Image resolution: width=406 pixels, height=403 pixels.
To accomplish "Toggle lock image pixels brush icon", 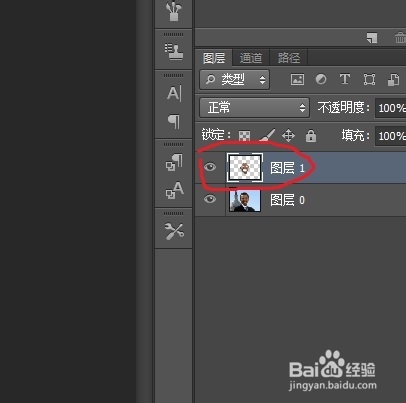I will pyautogui.click(x=267, y=135).
